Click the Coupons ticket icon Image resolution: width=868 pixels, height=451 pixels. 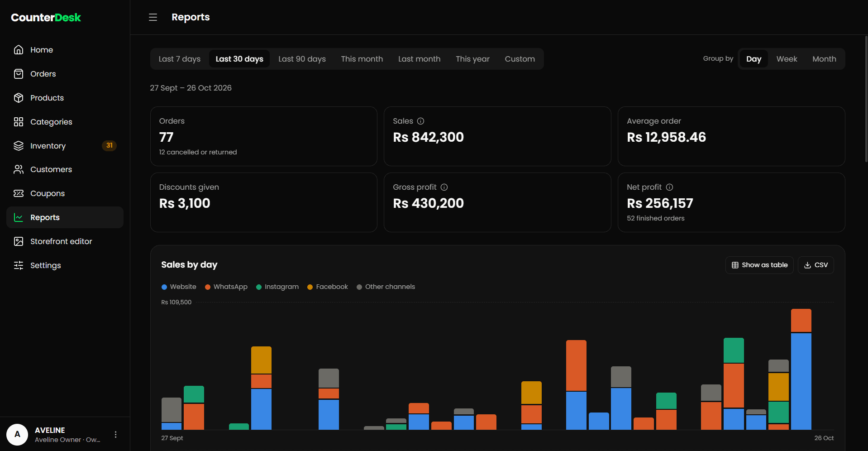click(19, 193)
